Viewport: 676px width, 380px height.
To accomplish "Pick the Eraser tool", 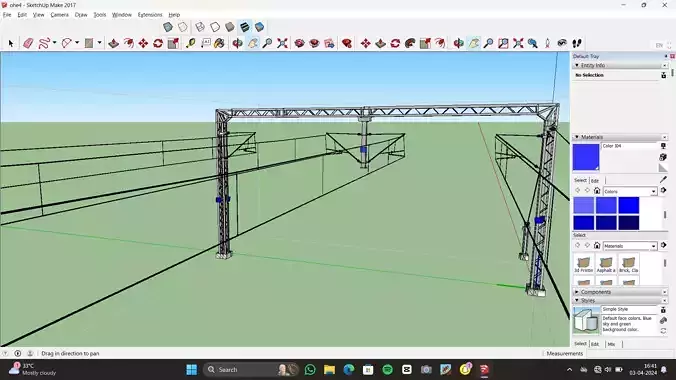I will pyautogui.click(x=28, y=43).
